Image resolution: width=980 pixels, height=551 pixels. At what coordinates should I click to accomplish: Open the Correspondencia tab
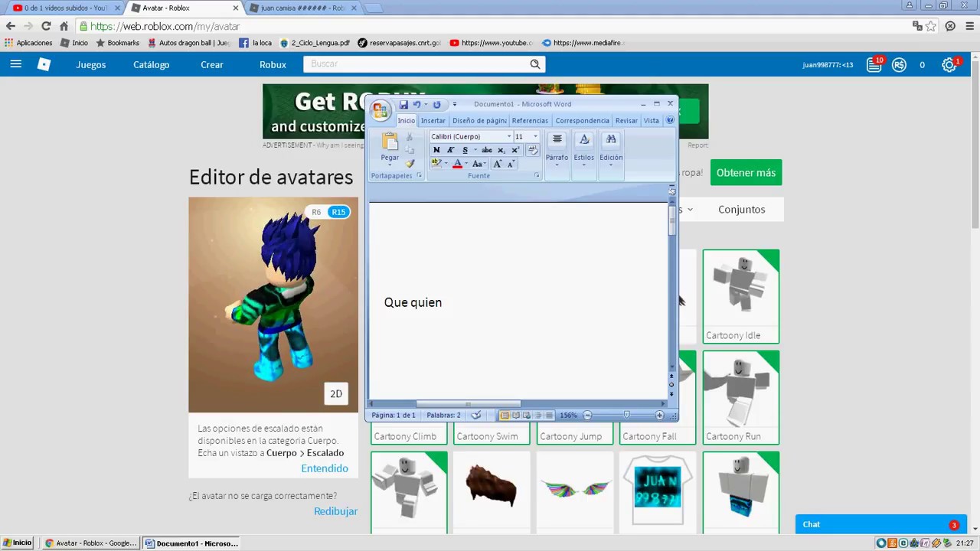582,121
